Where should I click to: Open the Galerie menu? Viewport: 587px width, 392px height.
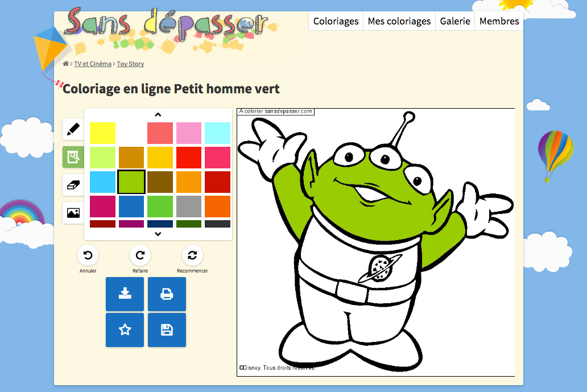click(455, 22)
